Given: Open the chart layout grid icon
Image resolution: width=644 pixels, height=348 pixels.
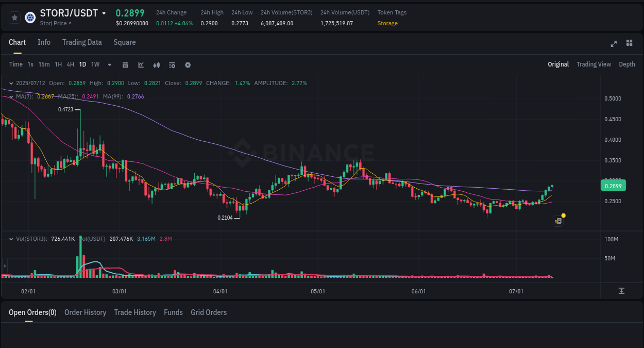Looking at the screenshot, I should pos(629,43).
